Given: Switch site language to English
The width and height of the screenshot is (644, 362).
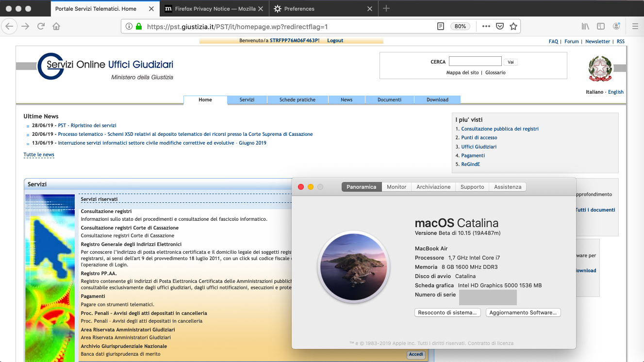Looking at the screenshot, I should 616,92.
